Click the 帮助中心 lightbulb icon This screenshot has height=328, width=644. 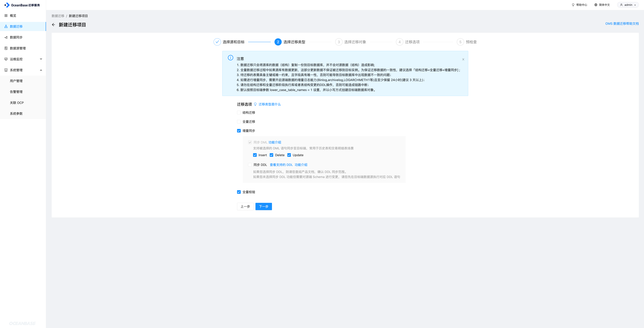573,5
